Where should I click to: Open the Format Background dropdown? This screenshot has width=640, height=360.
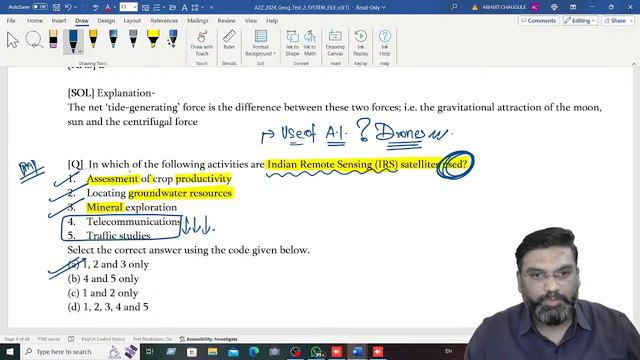click(260, 43)
